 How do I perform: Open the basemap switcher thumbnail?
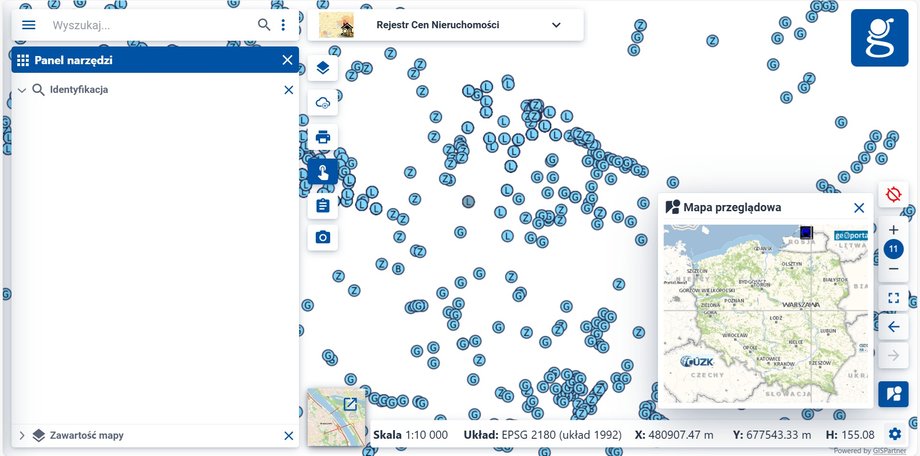336,417
